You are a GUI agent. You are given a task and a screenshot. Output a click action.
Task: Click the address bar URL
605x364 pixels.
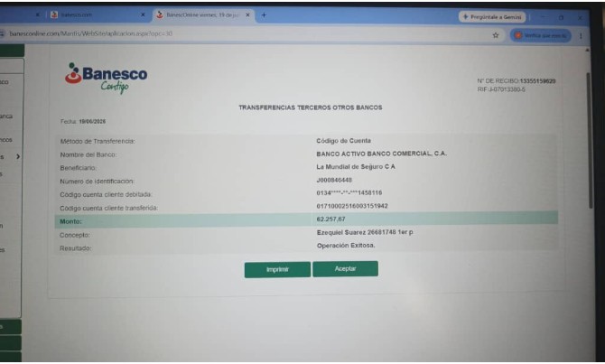[x=91, y=33]
